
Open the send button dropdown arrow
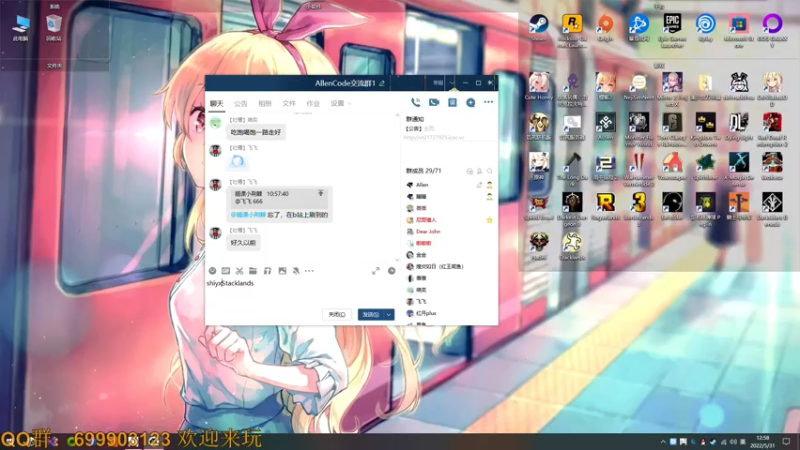389,315
